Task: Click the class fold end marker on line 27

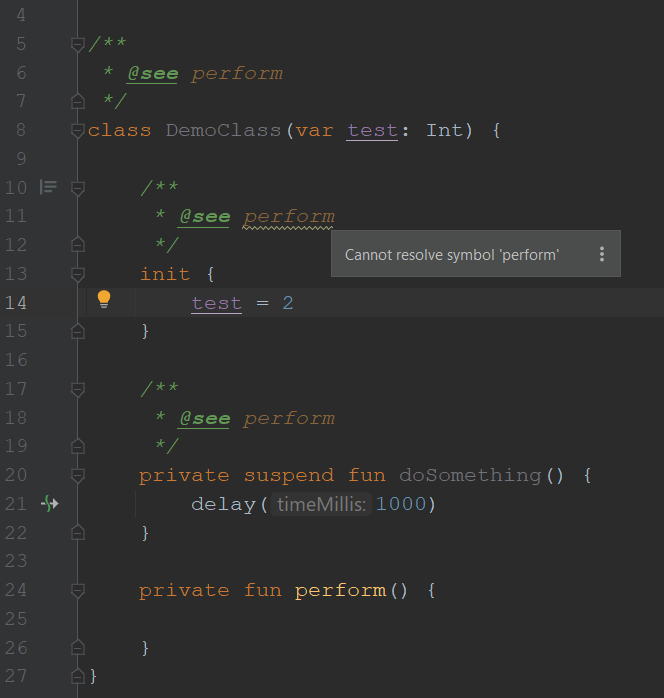Action: [x=78, y=676]
